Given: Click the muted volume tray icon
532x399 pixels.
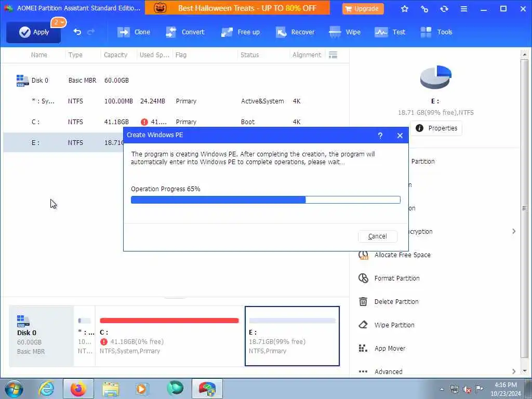Looking at the screenshot, I should tap(467, 390).
